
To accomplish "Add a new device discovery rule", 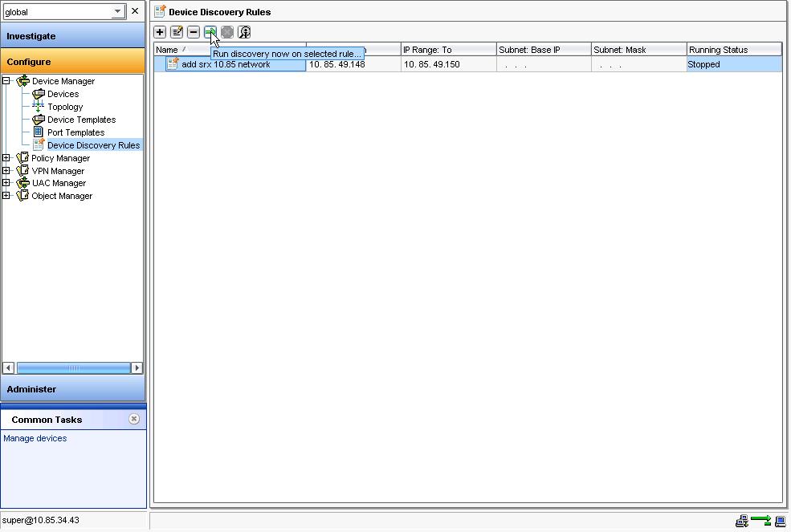I will click(x=160, y=32).
